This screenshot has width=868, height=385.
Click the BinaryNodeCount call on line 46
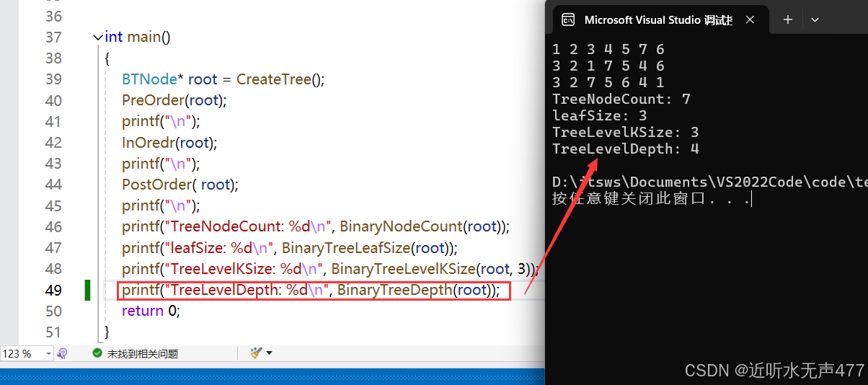tap(402, 227)
